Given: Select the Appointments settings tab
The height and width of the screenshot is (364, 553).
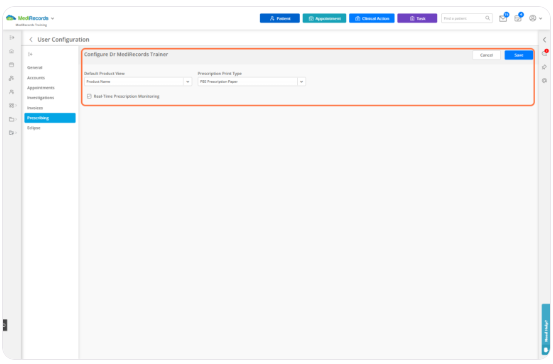Looking at the screenshot, I should click(x=41, y=87).
